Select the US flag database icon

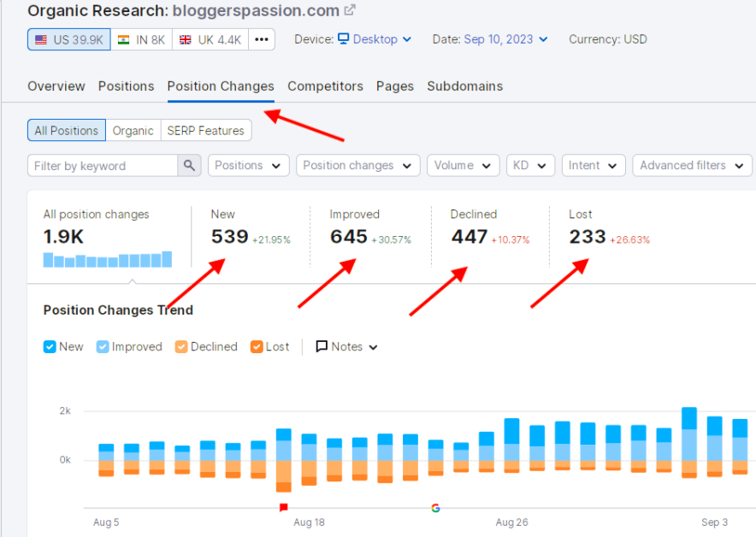pos(41,39)
